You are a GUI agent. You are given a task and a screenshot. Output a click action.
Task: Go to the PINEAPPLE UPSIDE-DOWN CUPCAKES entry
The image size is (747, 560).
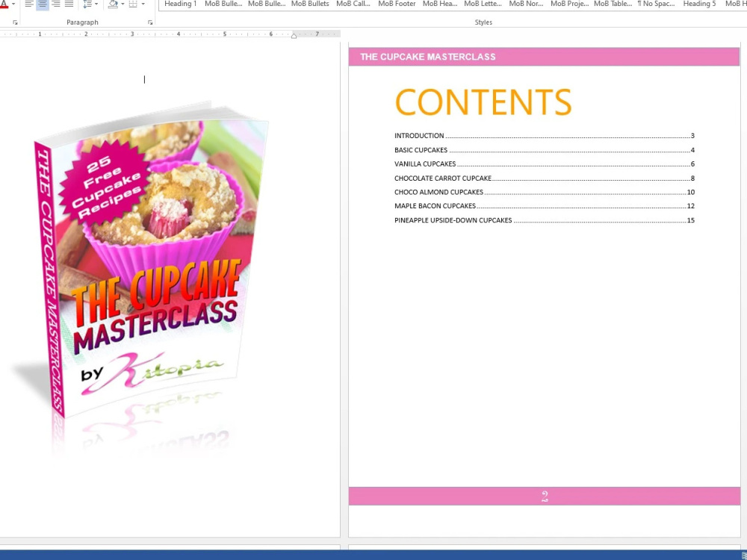coord(544,220)
